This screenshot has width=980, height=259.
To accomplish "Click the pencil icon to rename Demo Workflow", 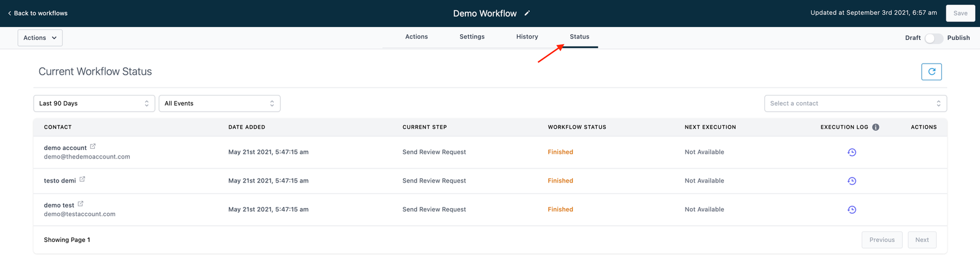I will pos(527,13).
